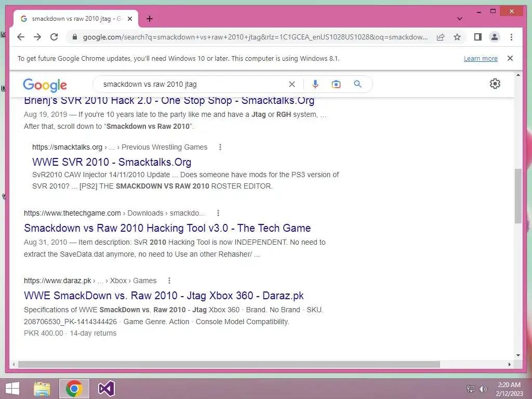The width and height of the screenshot is (532, 399).
Task: Open options for smacktalks.org result
Action: [x=220, y=147]
